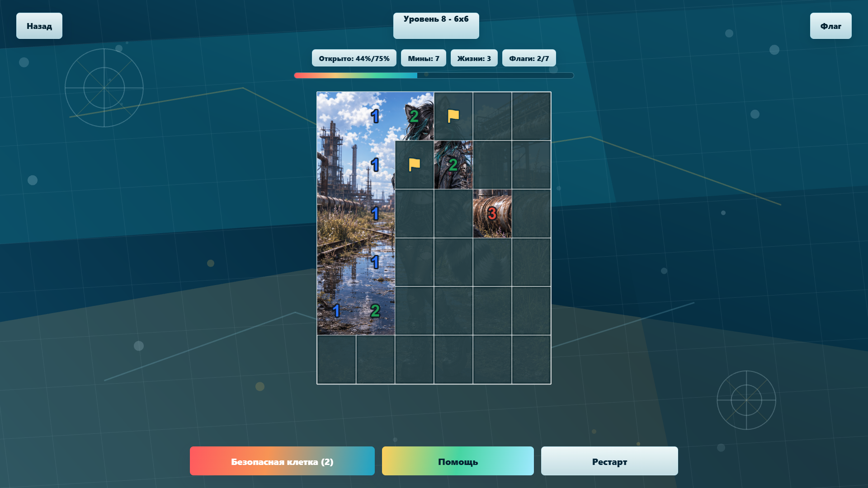Click the blue 1 in the fourth row
The height and width of the screenshot is (488, 868).
(x=375, y=262)
